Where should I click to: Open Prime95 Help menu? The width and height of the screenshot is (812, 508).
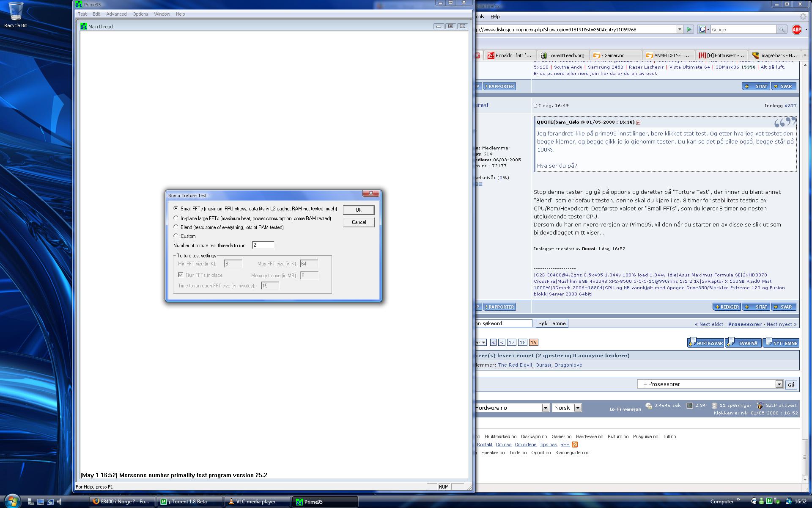tap(180, 14)
